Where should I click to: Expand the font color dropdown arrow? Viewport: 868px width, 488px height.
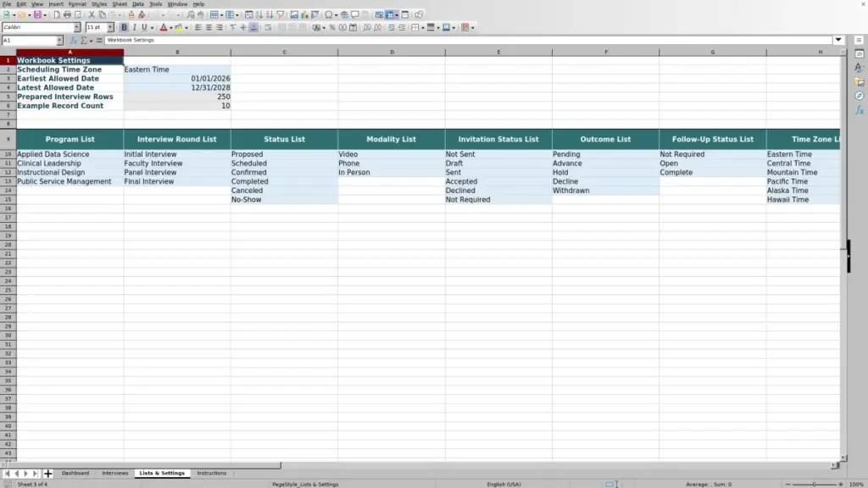click(x=171, y=28)
